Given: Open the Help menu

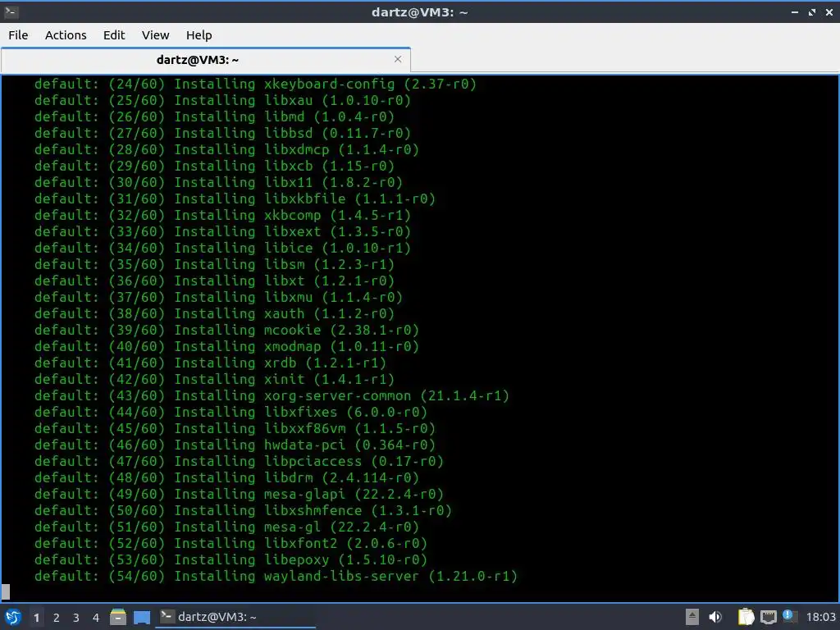Looking at the screenshot, I should [199, 35].
